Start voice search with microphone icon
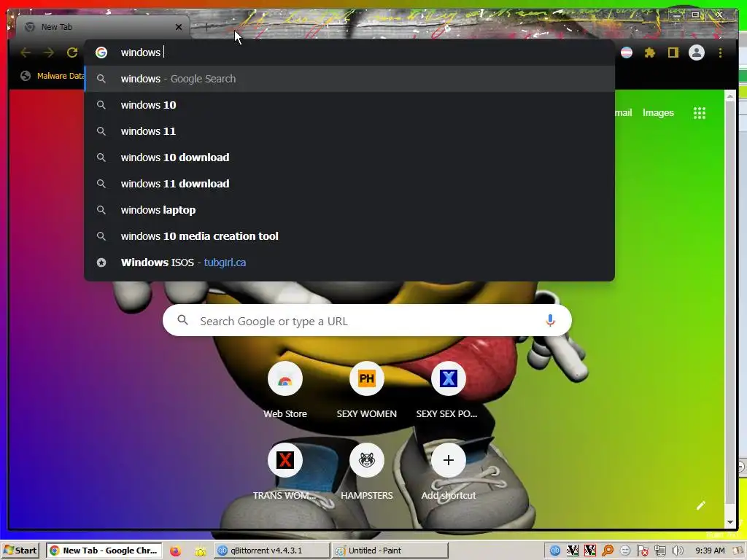The image size is (747, 560). point(550,321)
